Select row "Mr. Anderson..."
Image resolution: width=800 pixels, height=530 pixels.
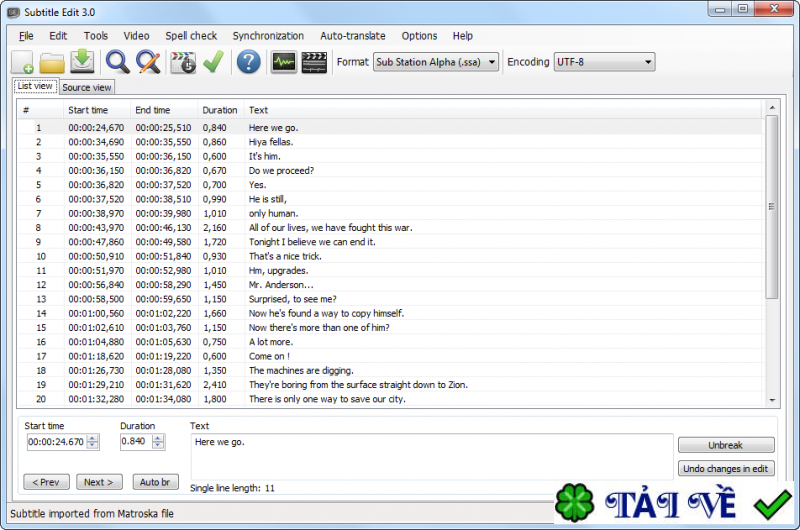click(x=390, y=285)
